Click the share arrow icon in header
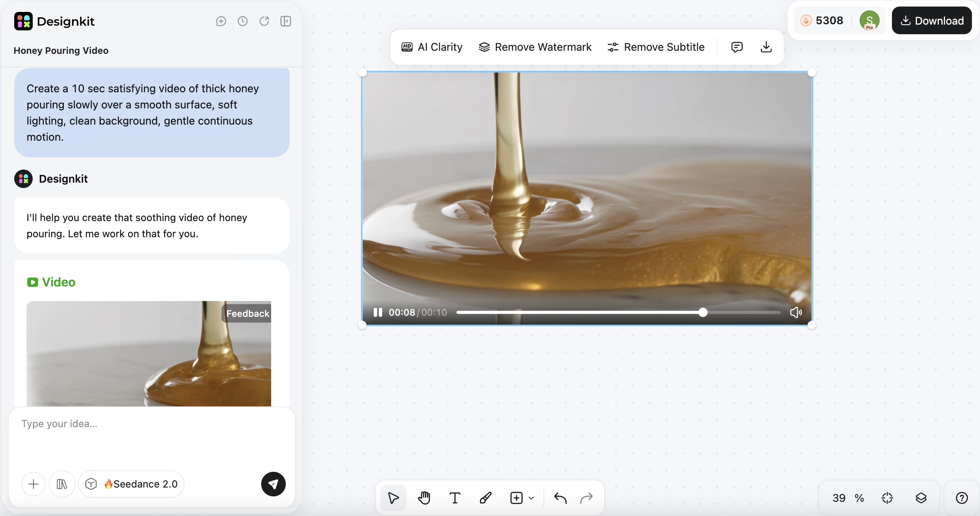 (264, 21)
